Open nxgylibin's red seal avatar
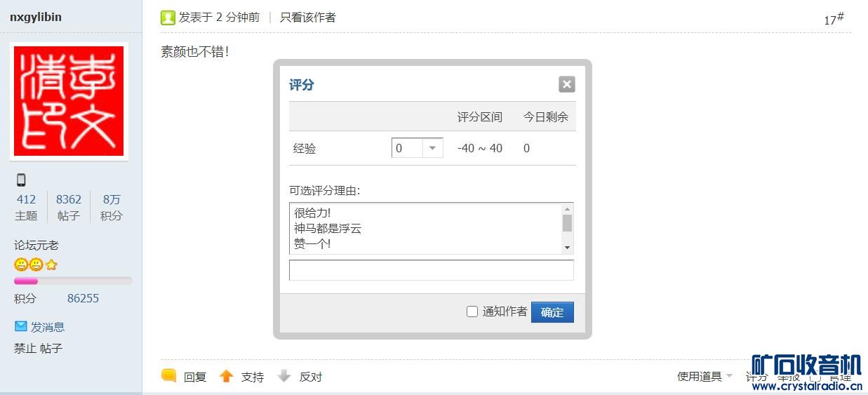 click(x=69, y=101)
